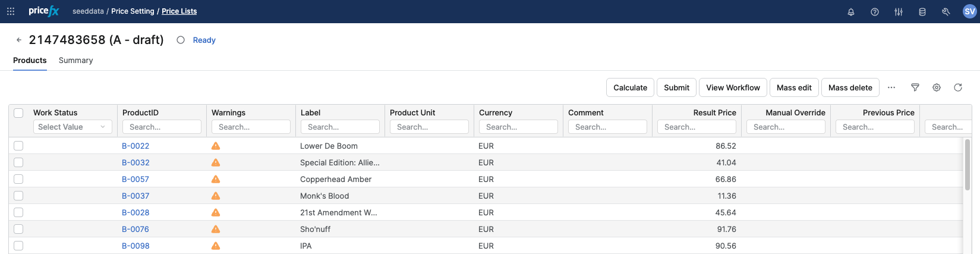The width and height of the screenshot is (980, 254).
Task: Open table settings gear icon
Action: tap(936, 87)
